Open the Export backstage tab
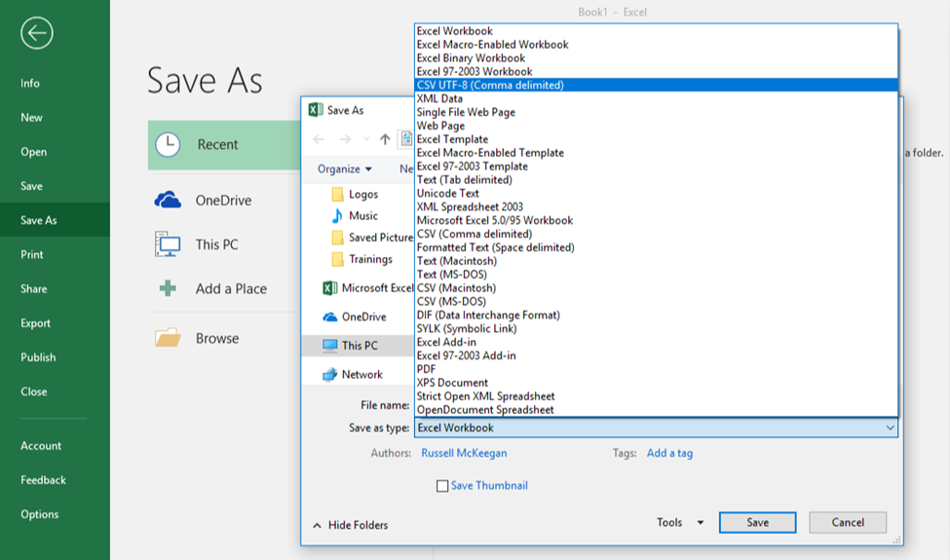The height and width of the screenshot is (560, 950). [55, 323]
